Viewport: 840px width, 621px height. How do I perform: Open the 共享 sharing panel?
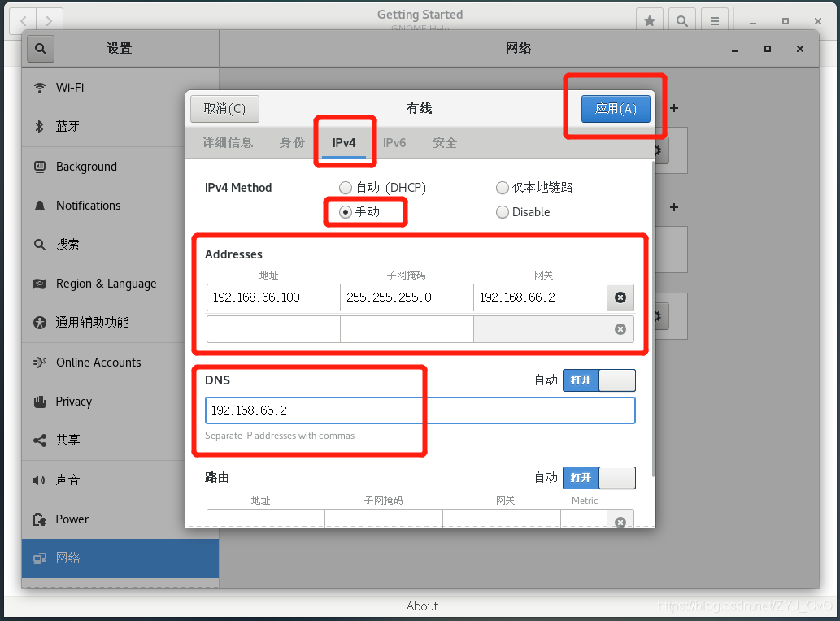120,440
